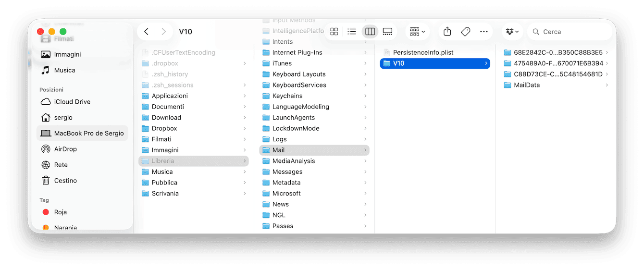Open the LanguageModeling folder
Image resolution: width=644 pixels, height=270 pixels.
(x=314, y=107)
